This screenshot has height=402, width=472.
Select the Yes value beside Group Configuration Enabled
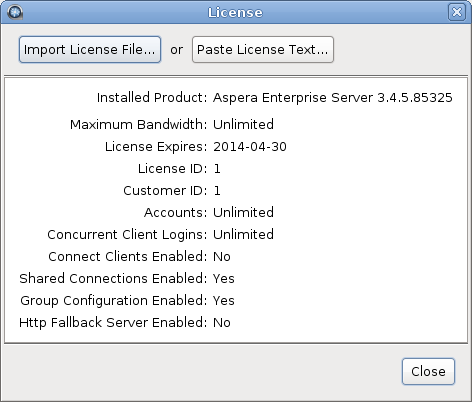click(x=224, y=301)
